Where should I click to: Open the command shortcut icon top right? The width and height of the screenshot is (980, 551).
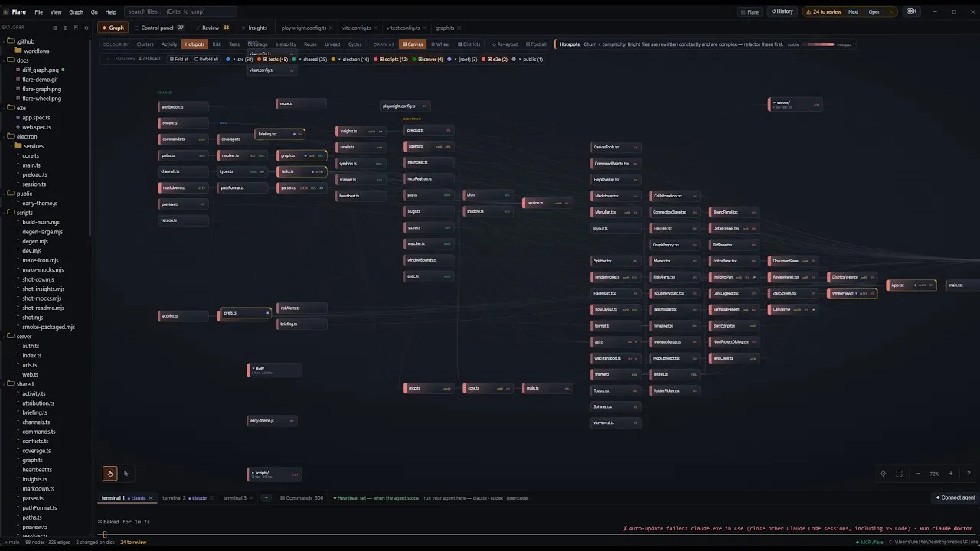click(912, 11)
